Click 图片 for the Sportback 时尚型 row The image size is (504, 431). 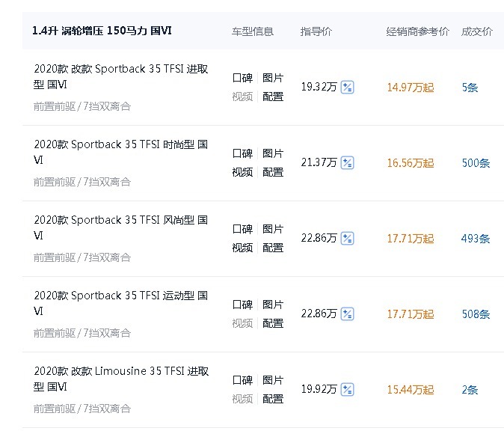point(273,153)
